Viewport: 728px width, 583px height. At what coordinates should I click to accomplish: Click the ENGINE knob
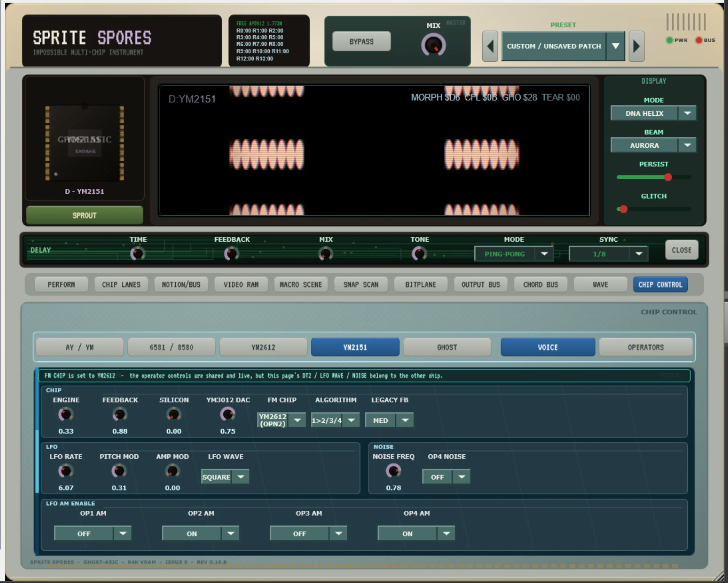66,414
